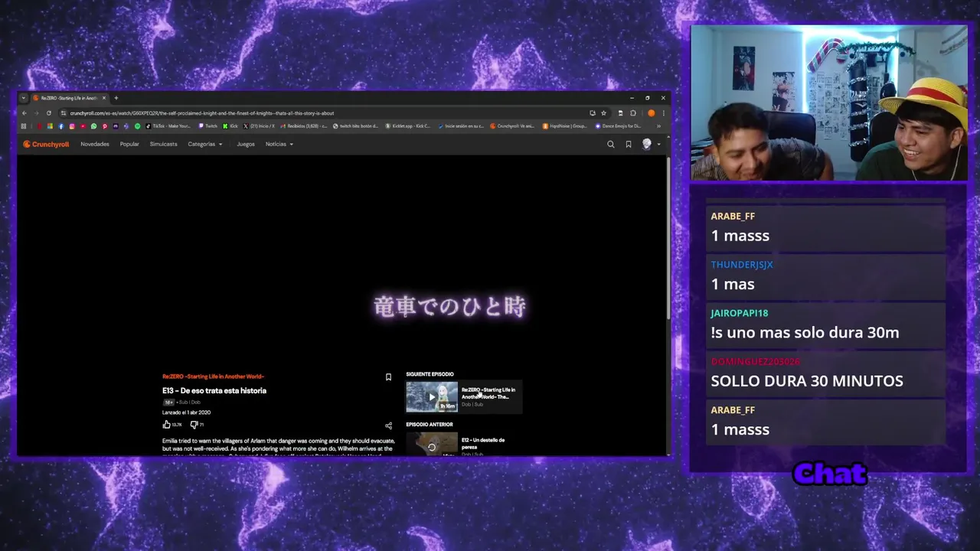Click the browser page vertical scrollbar
Image resolution: width=980 pixels, height=551 pixels.
(x=668, y=237)
